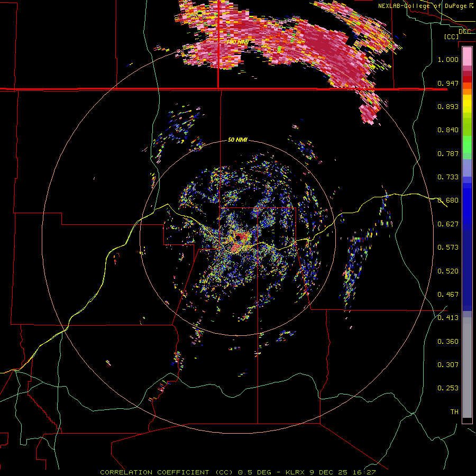The width and height of the screenshot is (476, 476).
Task: Click the 100 NMI range ring label
Action: coord(237,42)
